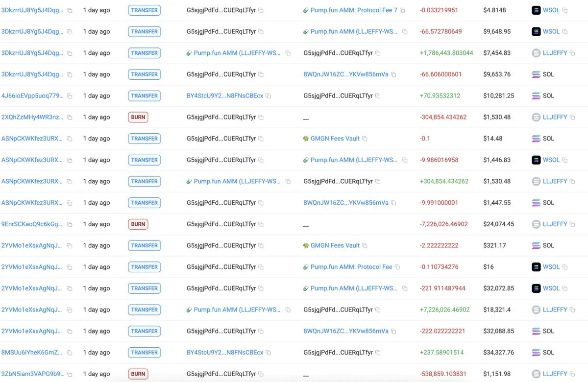Open LLJEFFY token in $24,074.45 row

[555, 224]
